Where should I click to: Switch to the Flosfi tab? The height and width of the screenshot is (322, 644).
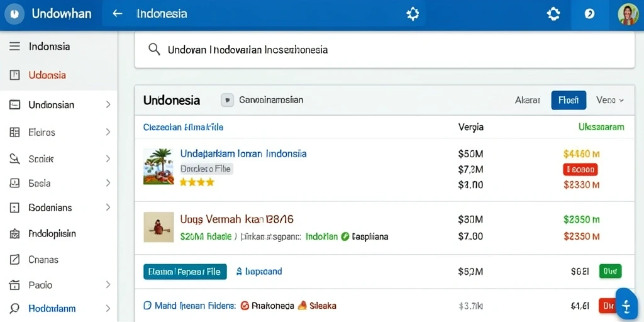[x=569, y=100]
